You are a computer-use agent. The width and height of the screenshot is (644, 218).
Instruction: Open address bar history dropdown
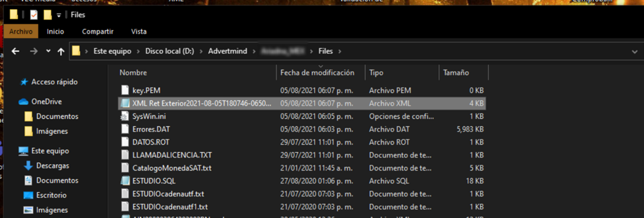click(634, 51)
